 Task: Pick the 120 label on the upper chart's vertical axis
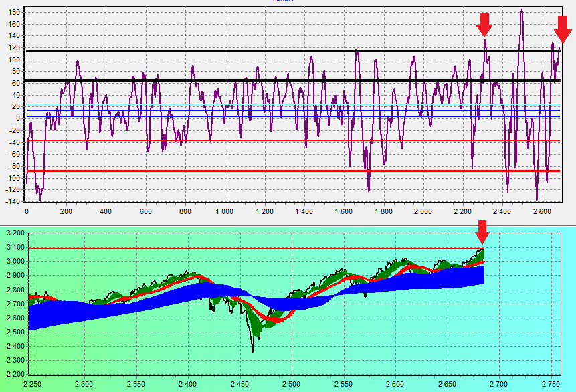click(x=14, y=47)
